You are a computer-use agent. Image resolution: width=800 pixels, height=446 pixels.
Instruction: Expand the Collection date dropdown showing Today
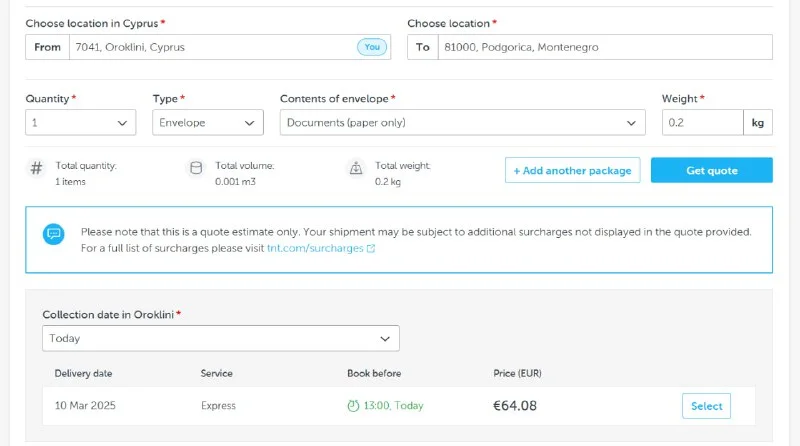(220, 338)
